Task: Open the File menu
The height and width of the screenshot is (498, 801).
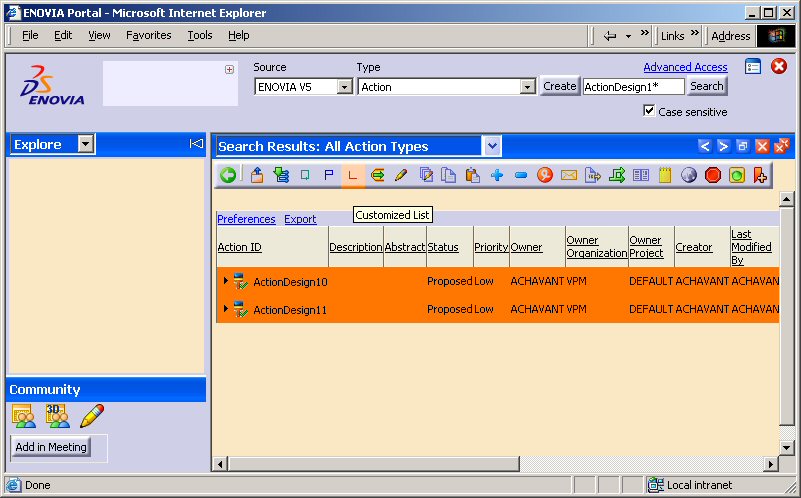Action: pos(30,35)
